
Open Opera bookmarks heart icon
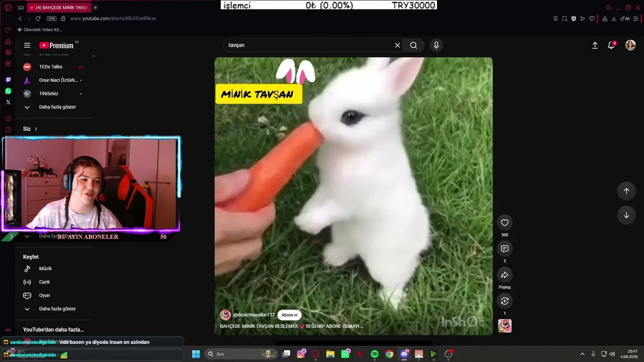tap(592, 19)
